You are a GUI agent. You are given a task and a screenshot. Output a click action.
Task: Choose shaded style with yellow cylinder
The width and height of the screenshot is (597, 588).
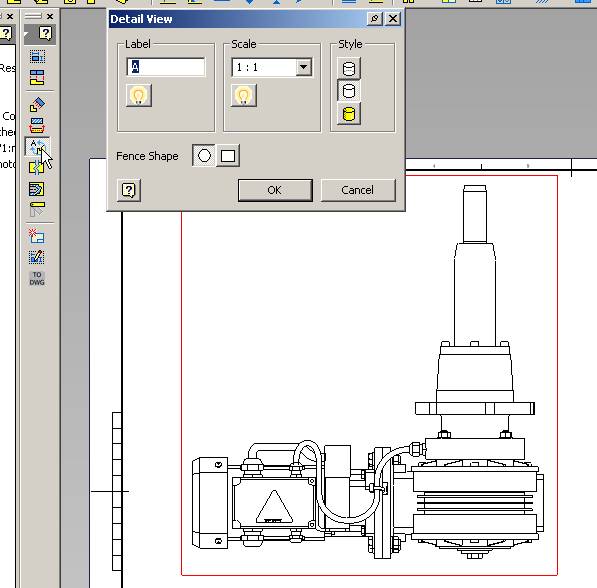(x=349, y=114)
